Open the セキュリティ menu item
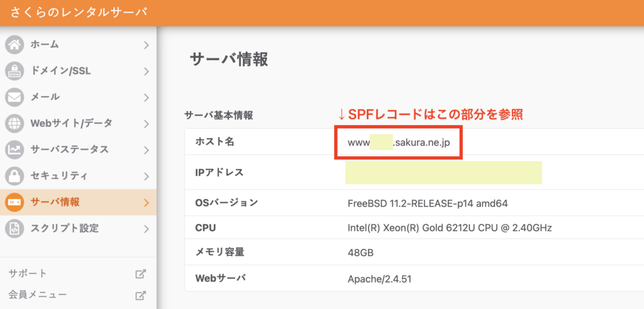The width and height of the screenshot is (644, 309). pyautogui.click(x=78, y=176)
